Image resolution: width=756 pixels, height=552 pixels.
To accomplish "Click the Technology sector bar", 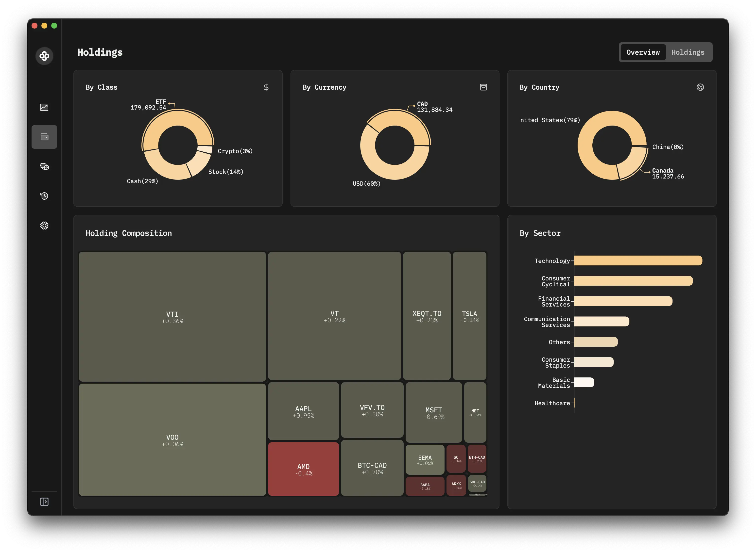I will [638, 261].
